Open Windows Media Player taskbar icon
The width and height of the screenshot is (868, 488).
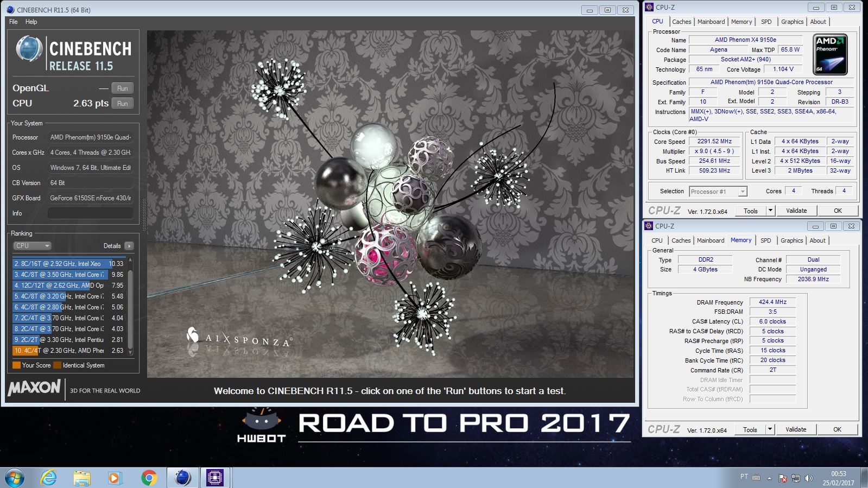click(115, 478)
